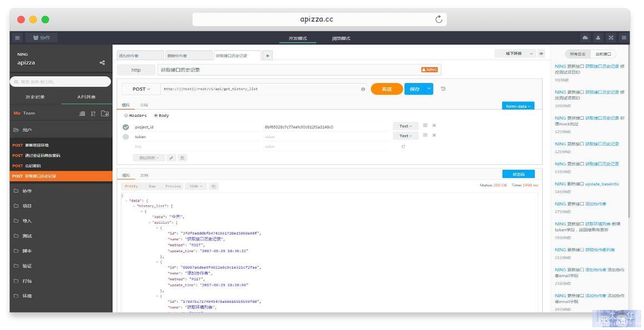Uncheck the project_id parameter checkbox
Viewport: 644px width, 330px height.
pyautogui.click(x=126, y=127)
